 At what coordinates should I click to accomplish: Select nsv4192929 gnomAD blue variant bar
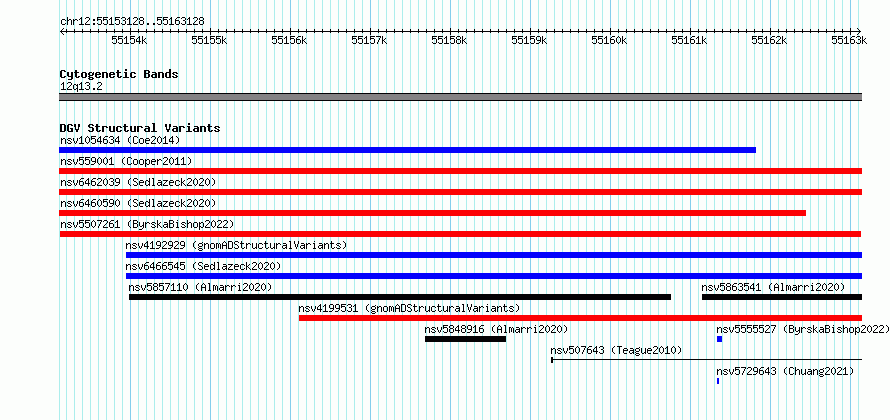click(x=494, y=255)
